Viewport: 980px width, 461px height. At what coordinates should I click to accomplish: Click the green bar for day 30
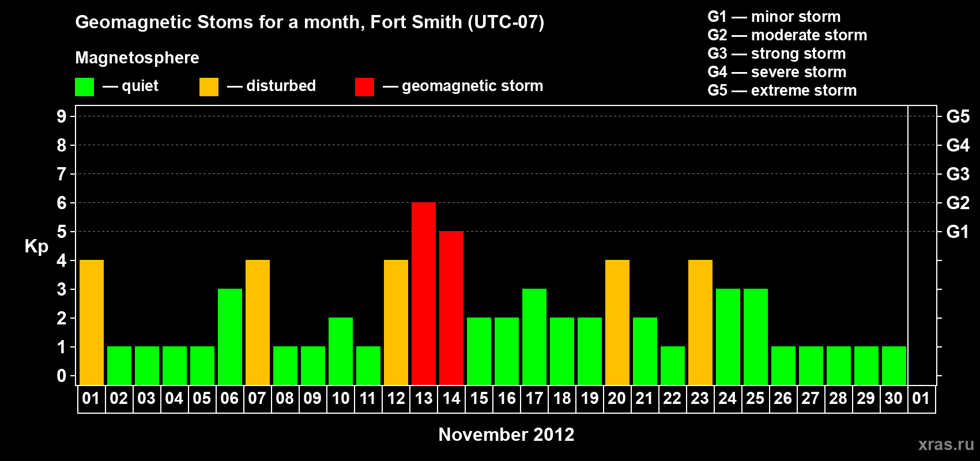894,365
